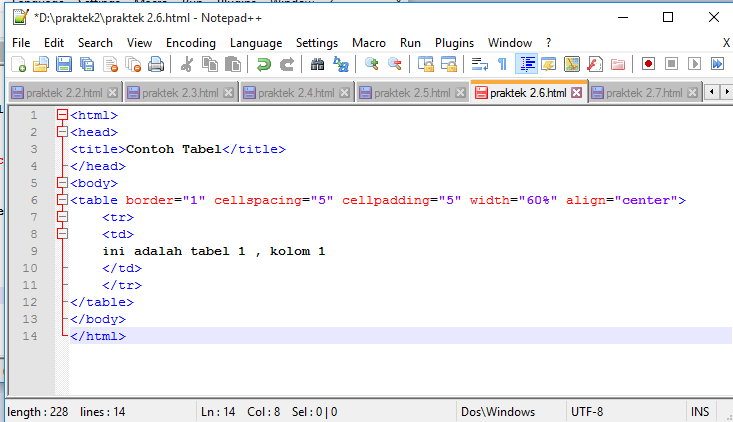Open the Function List icon

(595, 64)
